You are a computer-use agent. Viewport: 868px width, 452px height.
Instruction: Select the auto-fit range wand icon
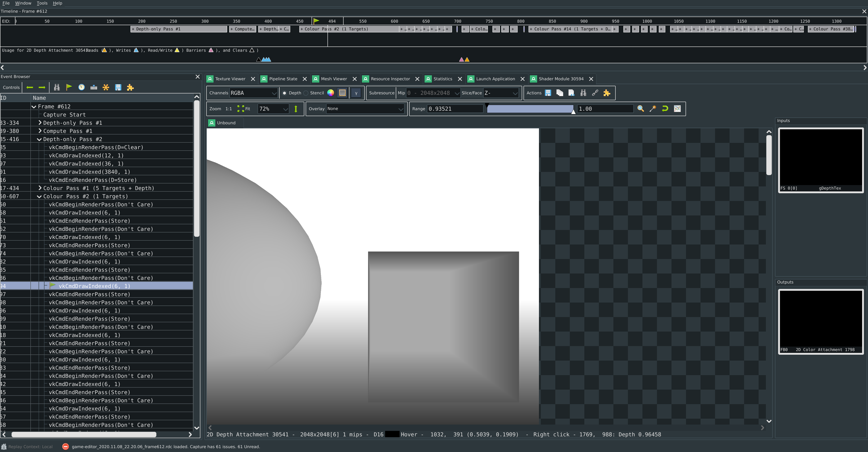point(653,108)
